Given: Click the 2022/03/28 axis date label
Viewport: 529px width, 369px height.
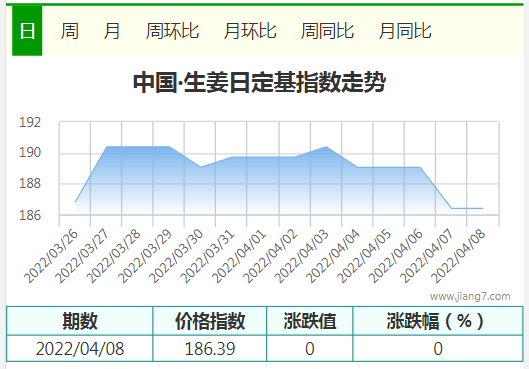Looking at the screenshot, I should pyautogui.click(x=114, y=256).
